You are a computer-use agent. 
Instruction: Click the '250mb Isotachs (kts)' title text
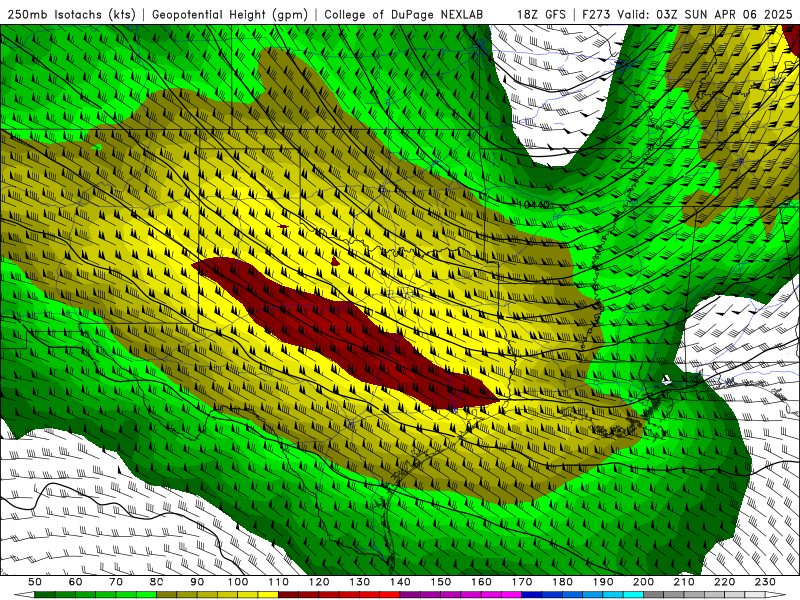tap(71, 15)
